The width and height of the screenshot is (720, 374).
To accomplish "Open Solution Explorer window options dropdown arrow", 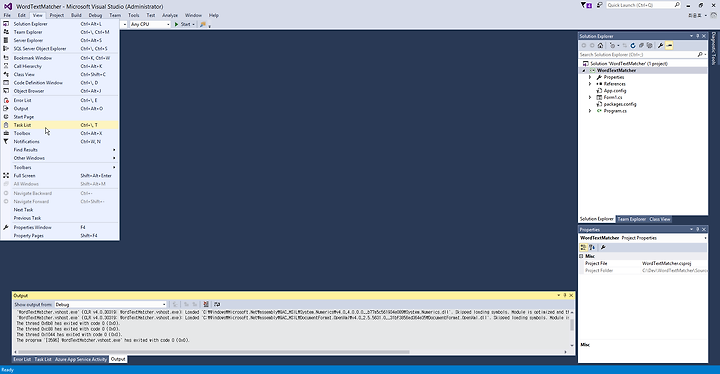I will (691, 36).
